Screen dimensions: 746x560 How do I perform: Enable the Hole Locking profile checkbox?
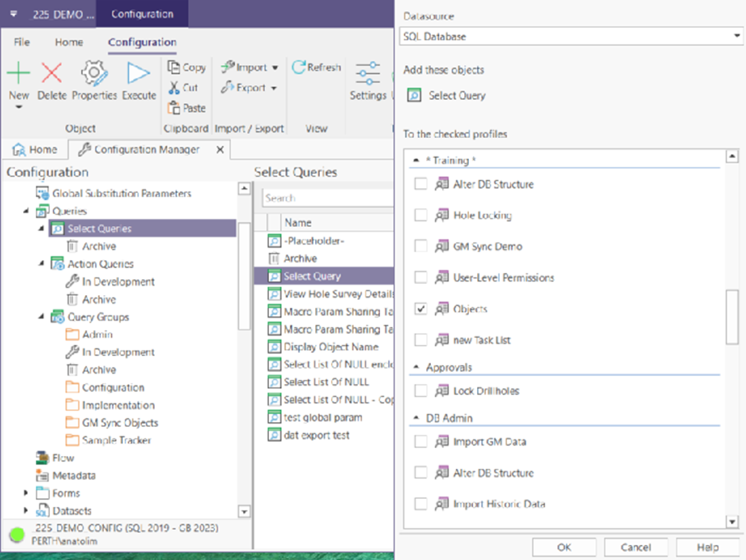pyautogui.click(x=421, y=216)
